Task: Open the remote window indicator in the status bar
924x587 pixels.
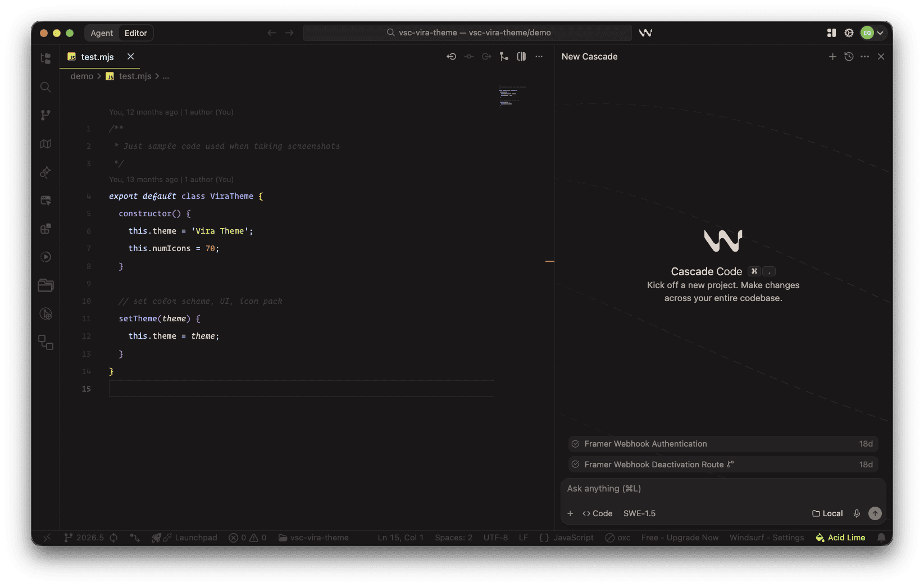Action: coord(47,538)
